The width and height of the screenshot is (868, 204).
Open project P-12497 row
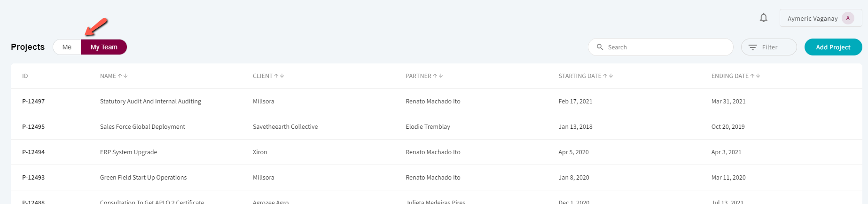click(437, 102)
